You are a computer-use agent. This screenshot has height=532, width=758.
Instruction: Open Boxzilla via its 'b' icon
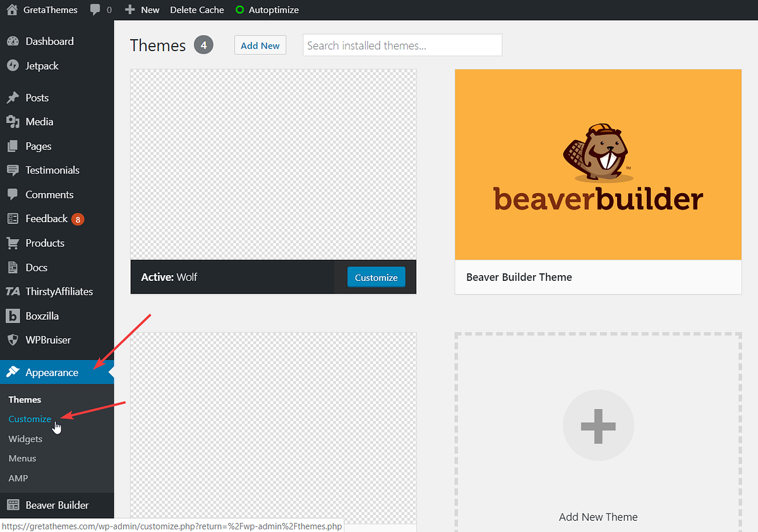(13, 316)
